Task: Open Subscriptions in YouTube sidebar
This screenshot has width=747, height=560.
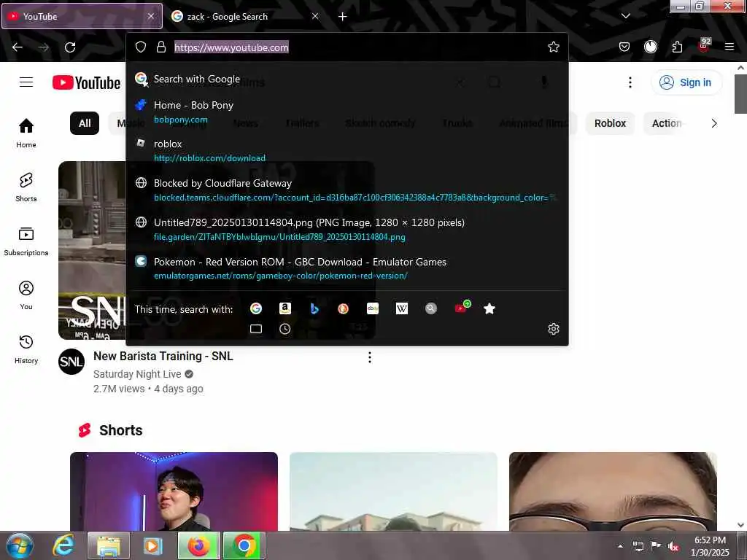Action: tap(26, 241)
